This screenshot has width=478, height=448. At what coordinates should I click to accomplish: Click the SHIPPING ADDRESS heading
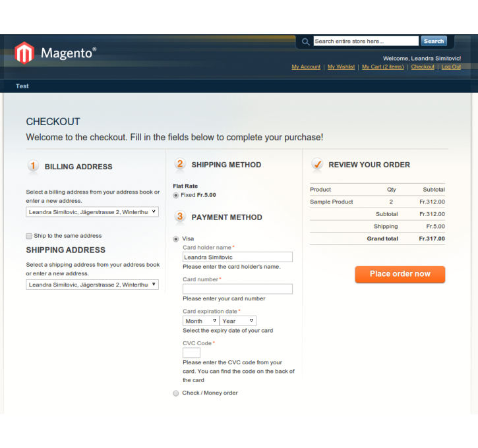pyautogui.click(x=65, y=250)
